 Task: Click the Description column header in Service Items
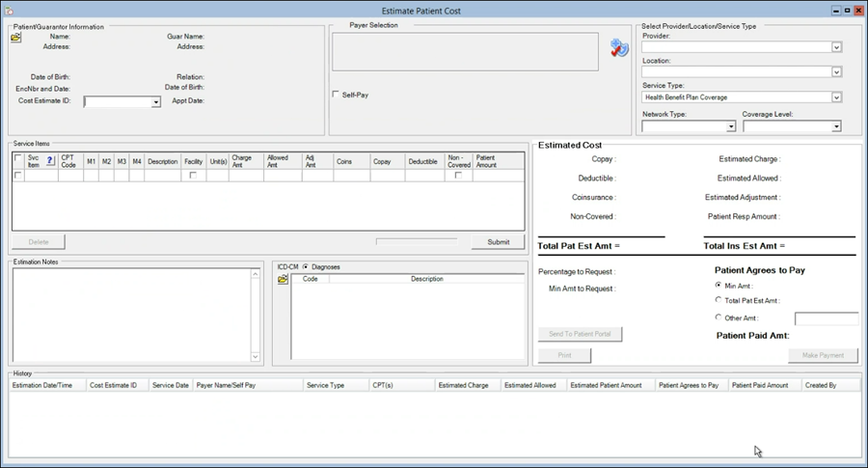(x=162, y=161)
